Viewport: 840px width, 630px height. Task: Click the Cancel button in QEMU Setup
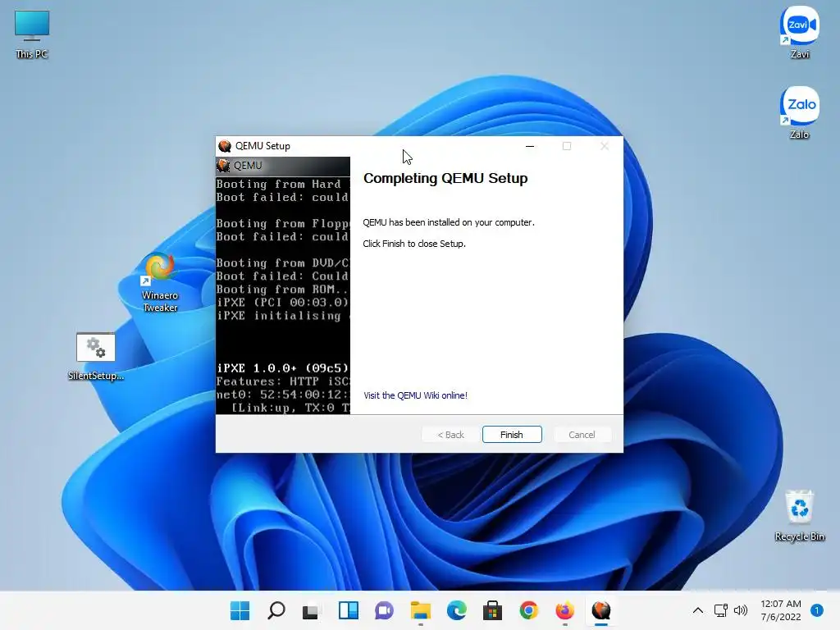point(582,435)
